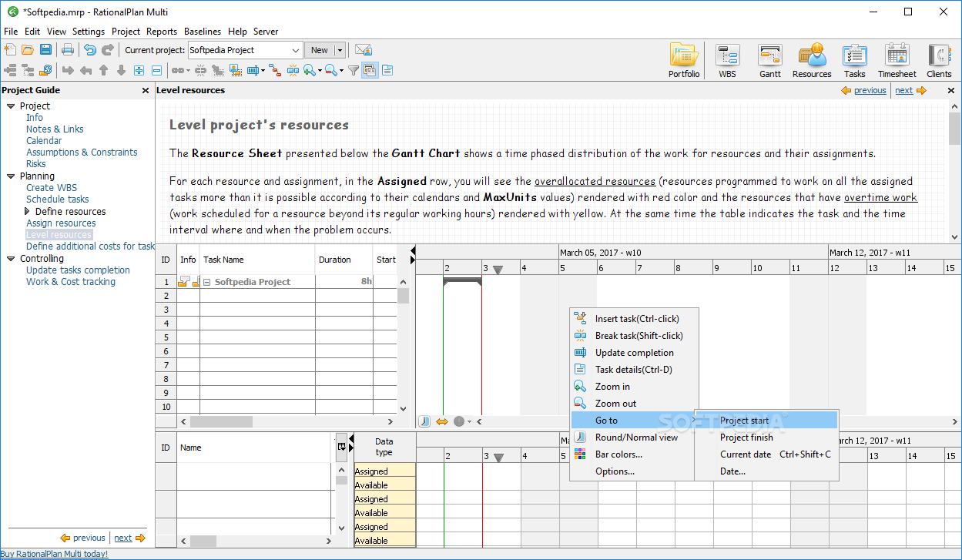
Task: Open the Reports menu
Action: click(x=162, y=32)
